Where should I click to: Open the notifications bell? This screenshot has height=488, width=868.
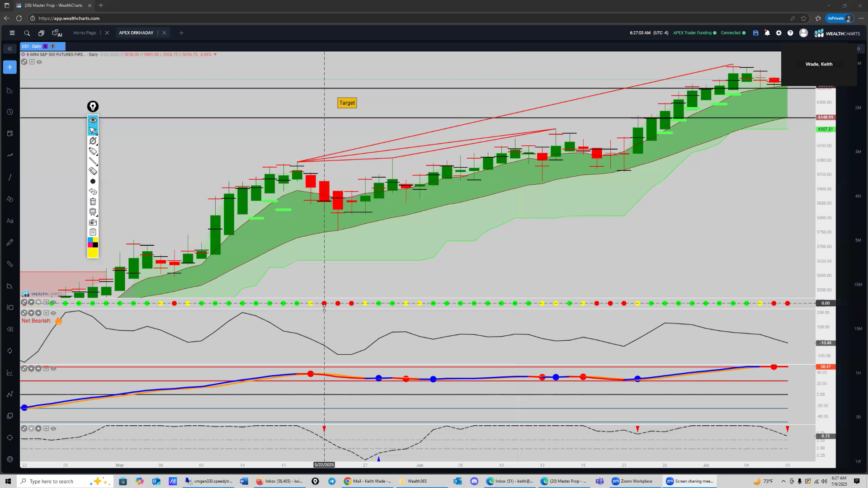point(767,33)
